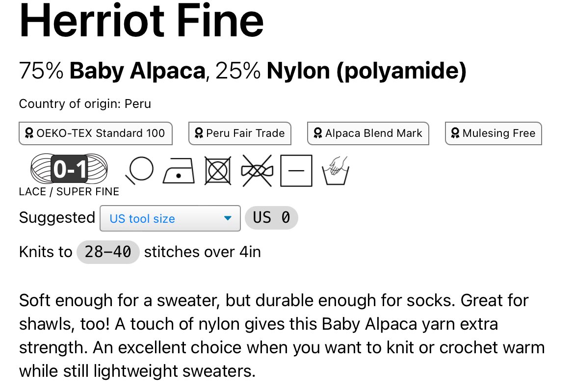Click the Mulesing Free certification badge
Screen dimensions: 574x392
(494, 133)
